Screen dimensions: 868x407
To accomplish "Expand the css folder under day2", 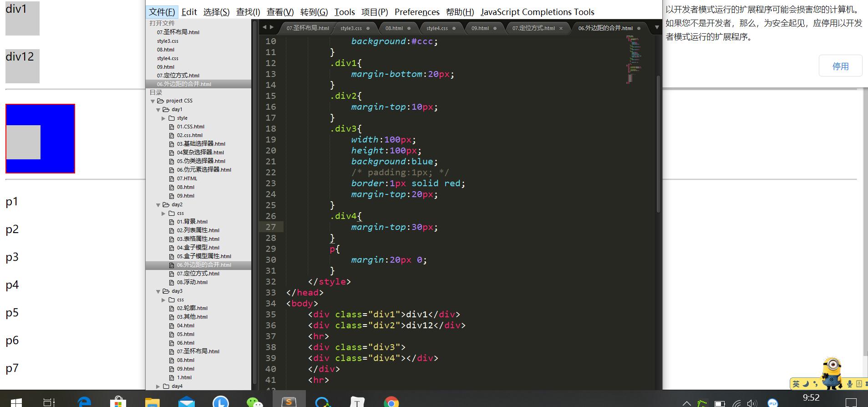I will [x=163, y=214].
